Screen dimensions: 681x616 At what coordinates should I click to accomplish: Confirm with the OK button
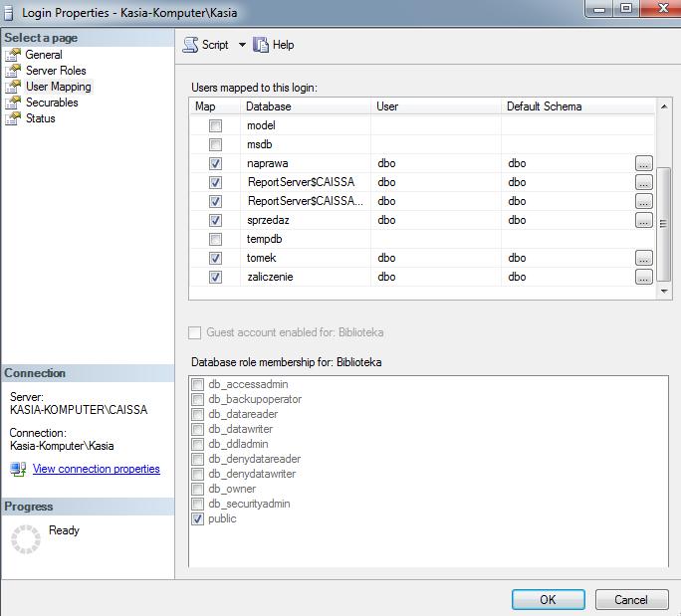tap(549, 599)
